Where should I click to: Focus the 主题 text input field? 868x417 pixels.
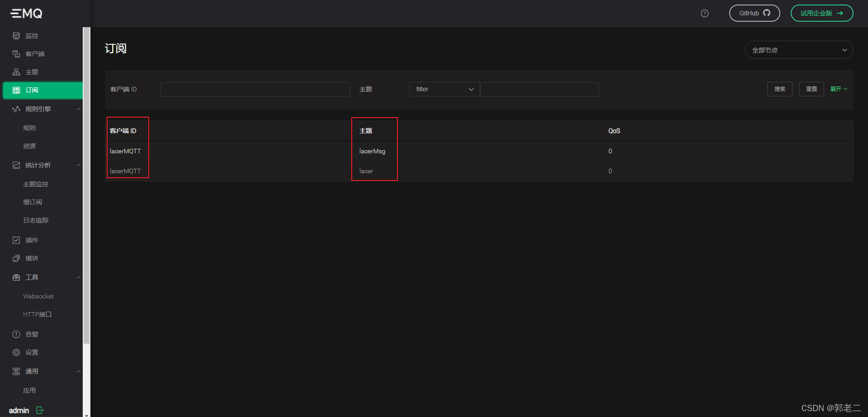pyautogui.click(x=539, y=89)
